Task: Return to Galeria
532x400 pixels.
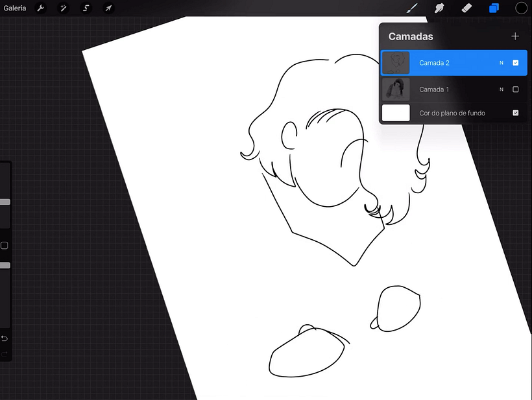Action: point(14,8)
